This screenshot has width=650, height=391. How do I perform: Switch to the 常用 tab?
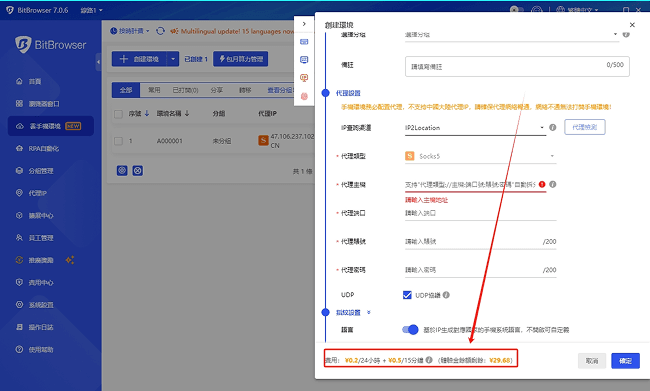[x=154, y=90]
